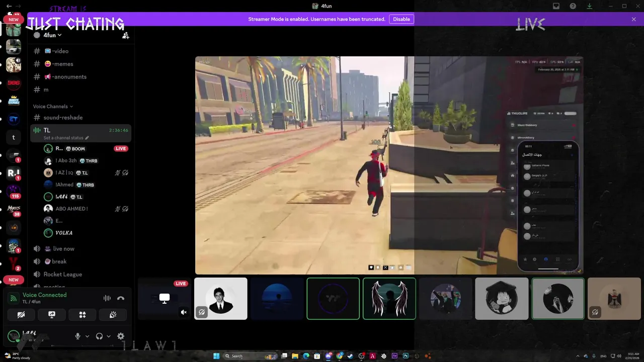Open the Help question mark icon

click(573, 6)
